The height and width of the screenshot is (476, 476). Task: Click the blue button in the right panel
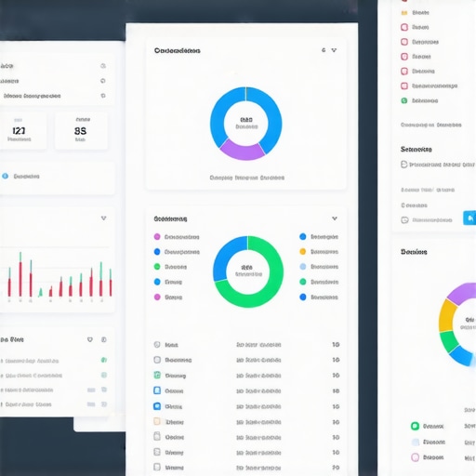pyautogui.click(x=469, y=218)
